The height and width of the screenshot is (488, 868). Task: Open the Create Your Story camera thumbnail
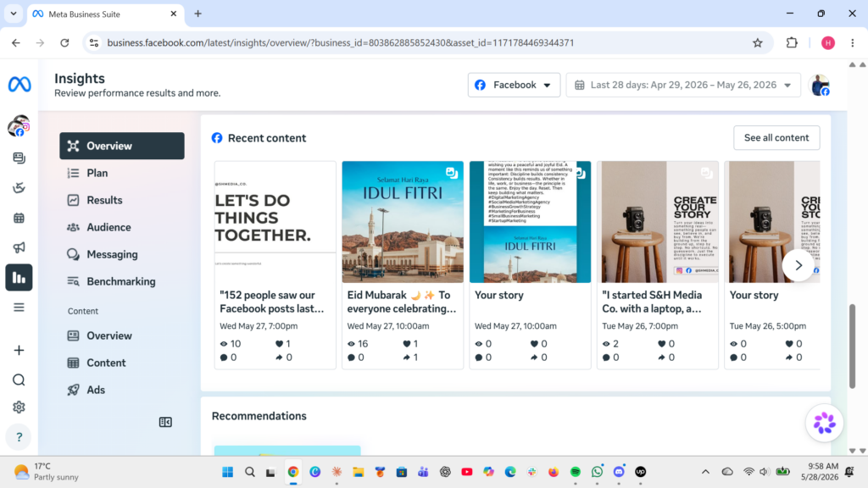[x=658, y=222]
